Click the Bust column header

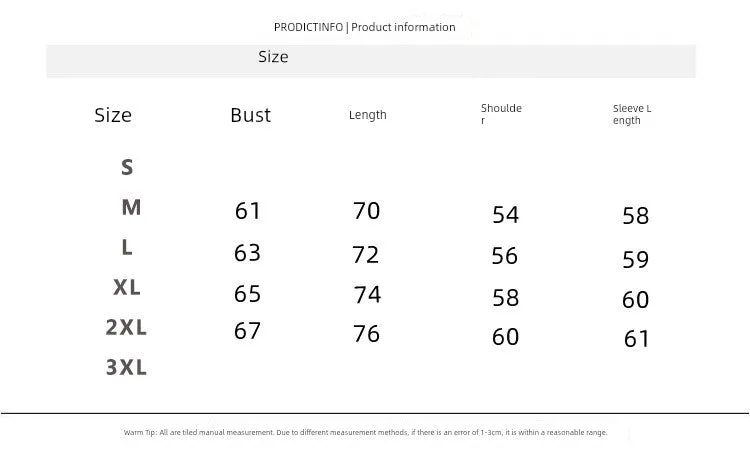(250, 115)
